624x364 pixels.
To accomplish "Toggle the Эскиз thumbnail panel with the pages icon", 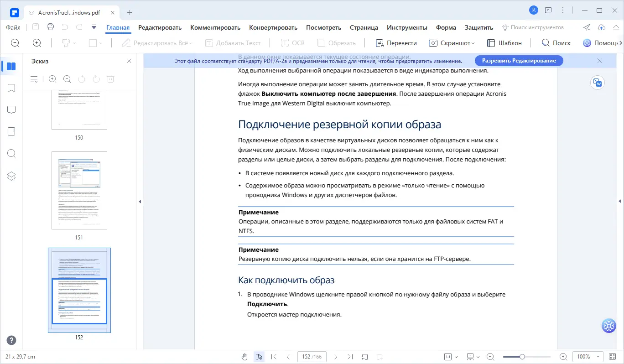I will click(x=11, y=66).
